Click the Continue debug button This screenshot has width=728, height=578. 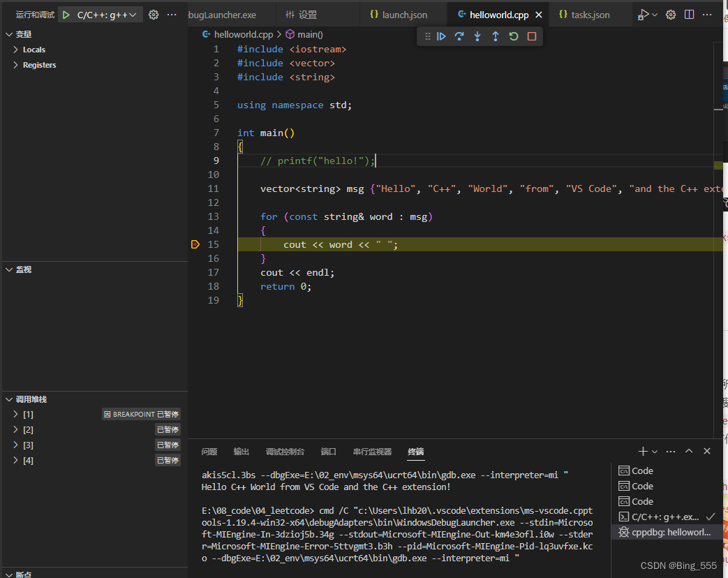441,36
